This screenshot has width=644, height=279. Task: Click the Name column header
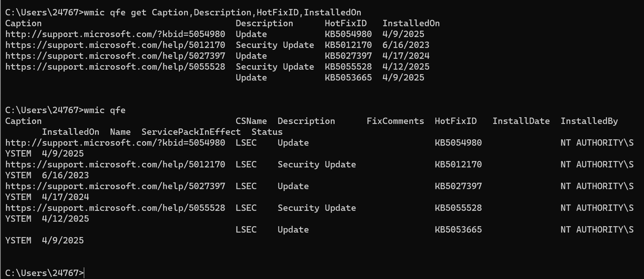coord(120,132)
